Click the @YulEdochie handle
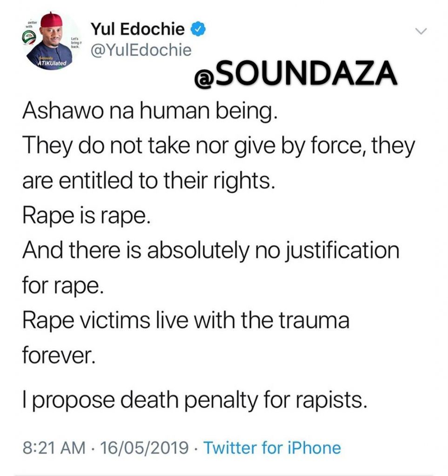 coord(141,51)
